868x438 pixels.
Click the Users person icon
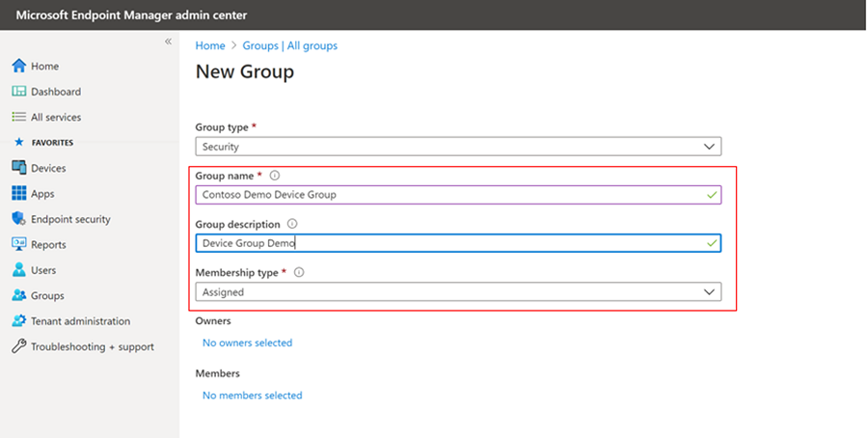(x=19, y=270)
